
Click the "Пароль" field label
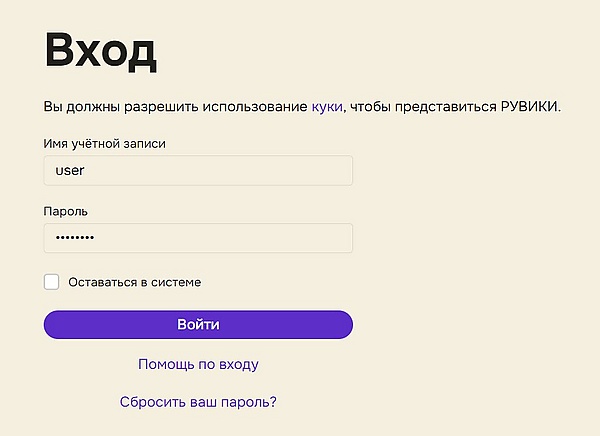[66, 212]
